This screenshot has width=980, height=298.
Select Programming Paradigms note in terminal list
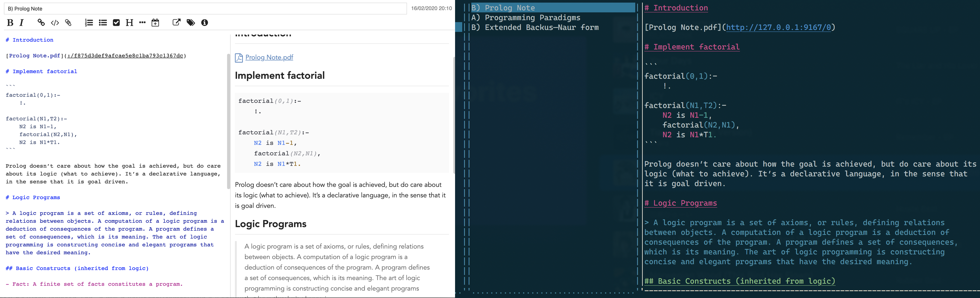point(526,17)
